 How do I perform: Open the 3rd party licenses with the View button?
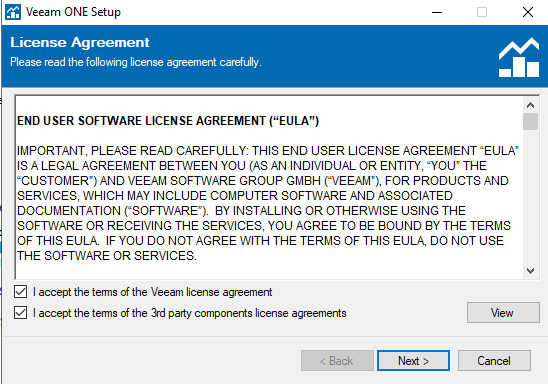[x=503, y=313]
